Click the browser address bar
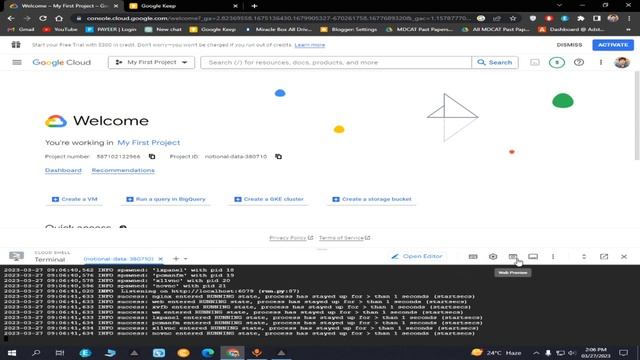640x360 pixels. pyautogui.click(x=278, y=18)
